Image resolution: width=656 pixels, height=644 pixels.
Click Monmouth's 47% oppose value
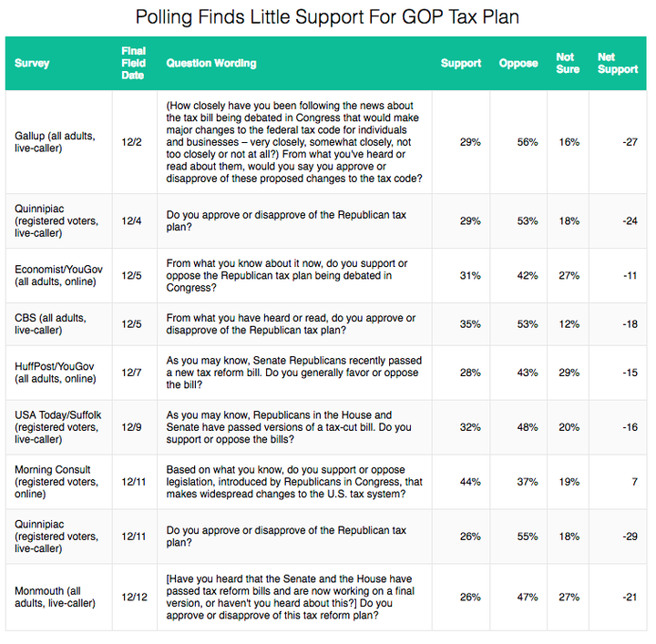coord(528,598)
